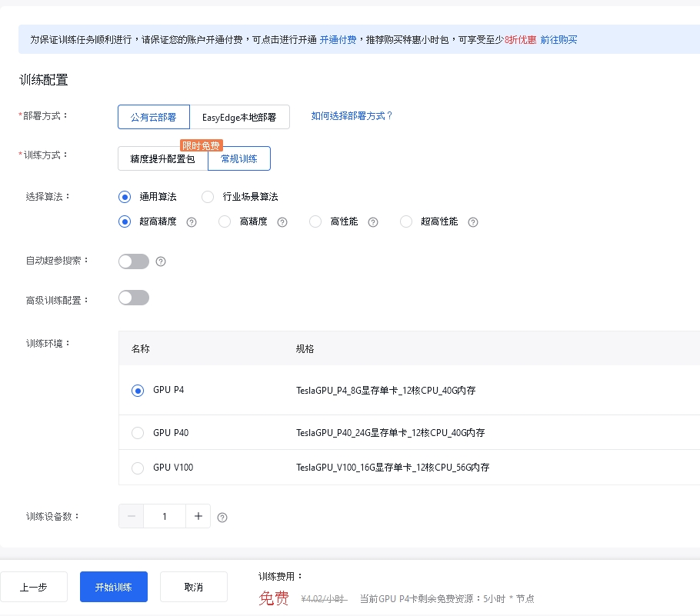Click TeslaGPU_P40_24G显存单卡 spec text
700x616 pixels.
pos(391,433)
